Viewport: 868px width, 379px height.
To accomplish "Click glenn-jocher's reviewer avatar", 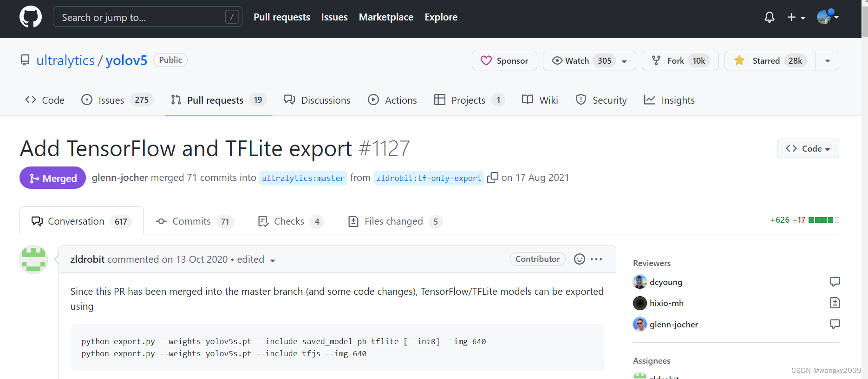I will click(x=640, y=324).
